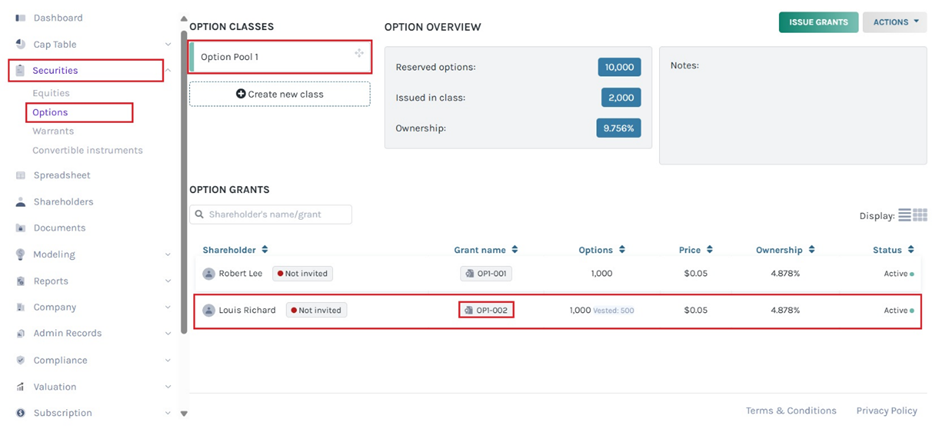Open the OP1-002 grant badge
Image resolution: width=939 pixels, height=429 pixels.
(x=486, y=310)
